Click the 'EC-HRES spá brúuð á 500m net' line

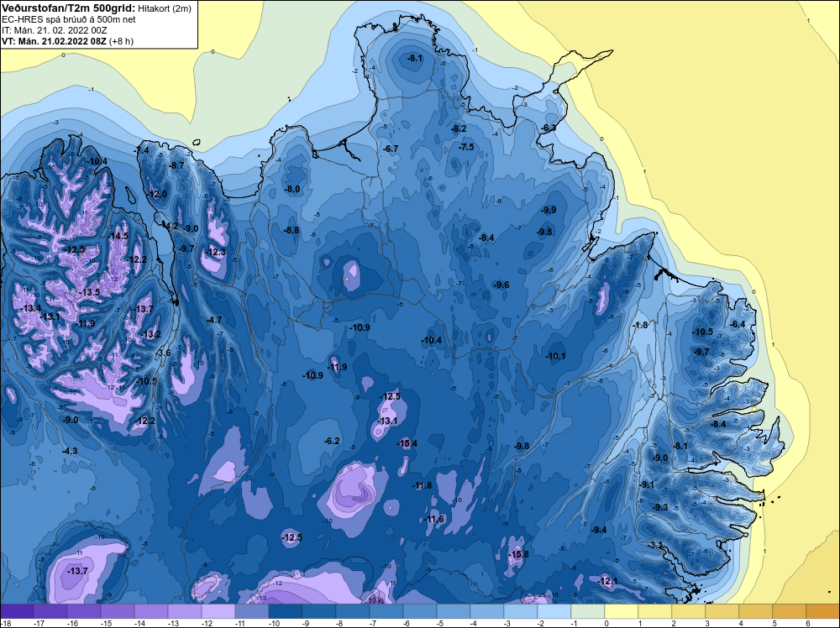(x=69, y=19)
